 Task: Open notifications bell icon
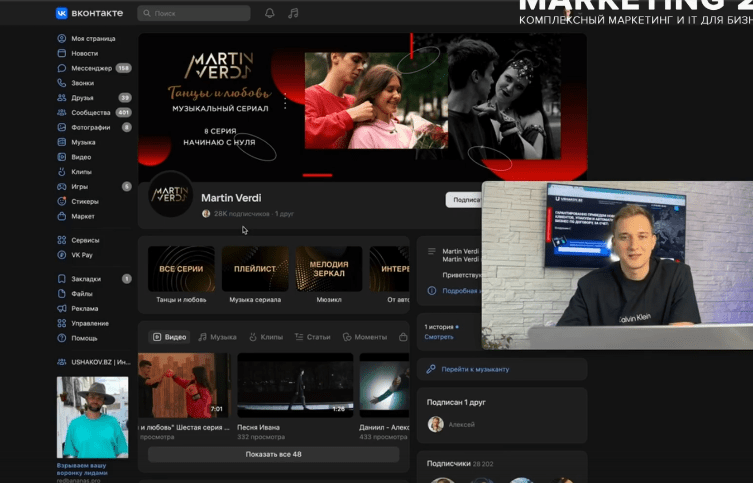pos(270,13)
